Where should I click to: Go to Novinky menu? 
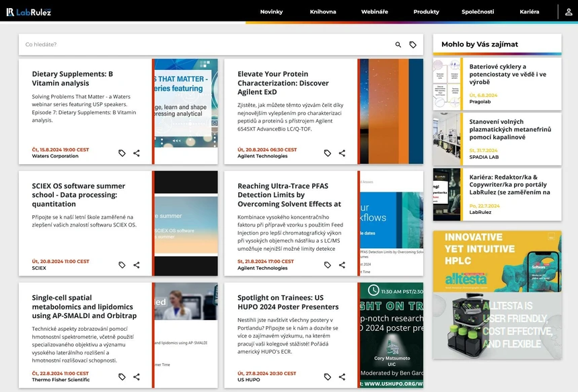click(271, 12)
